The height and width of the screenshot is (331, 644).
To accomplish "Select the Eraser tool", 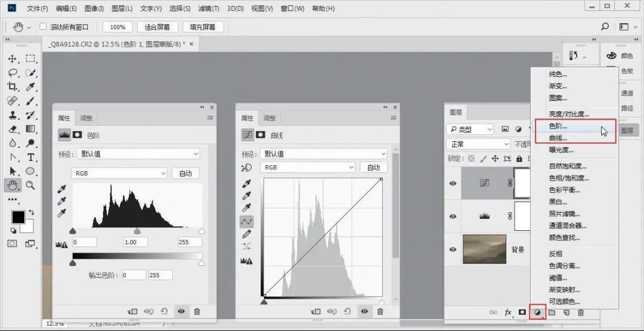I will [13, 129].
